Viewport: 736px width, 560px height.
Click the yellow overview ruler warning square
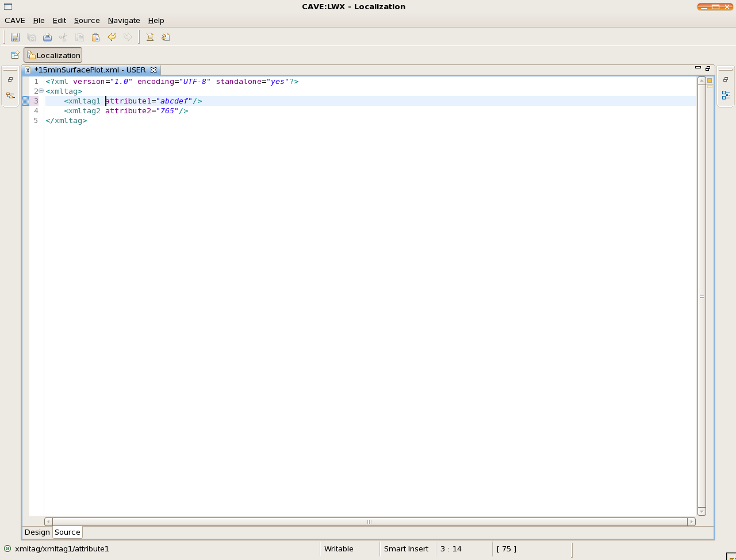710,80
